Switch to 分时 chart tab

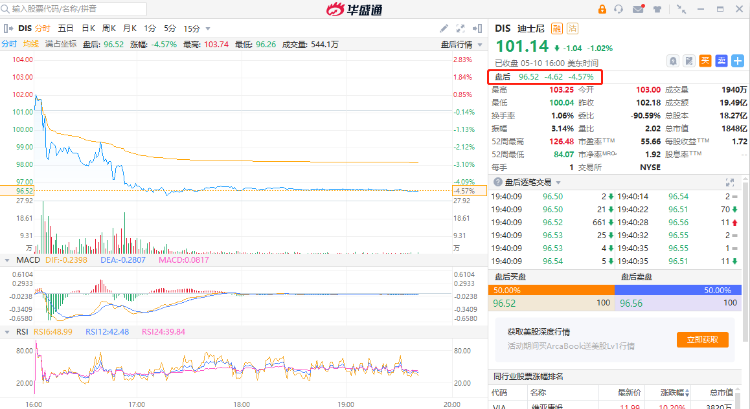(x=42, y=28)
